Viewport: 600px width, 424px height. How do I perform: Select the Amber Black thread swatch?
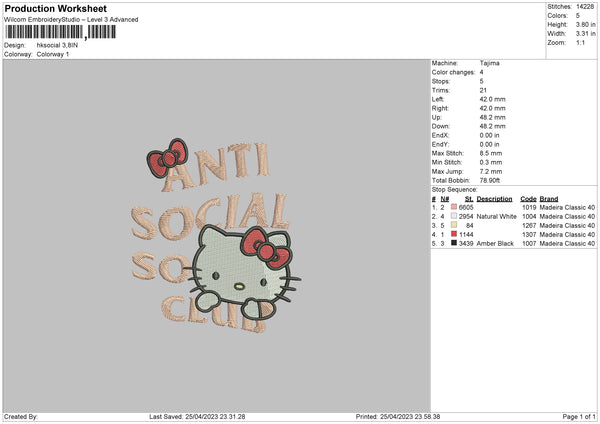point(455,242)
